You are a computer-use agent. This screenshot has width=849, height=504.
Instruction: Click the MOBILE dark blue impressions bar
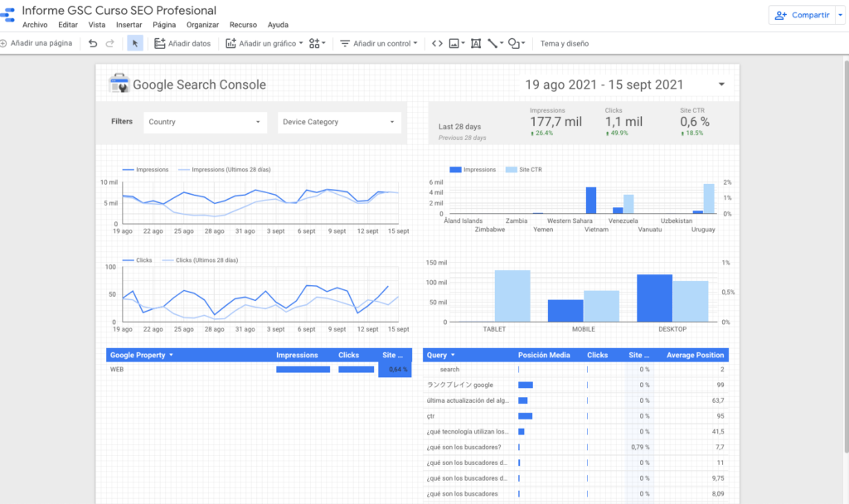pyautogui.click(x=565, y=311)
